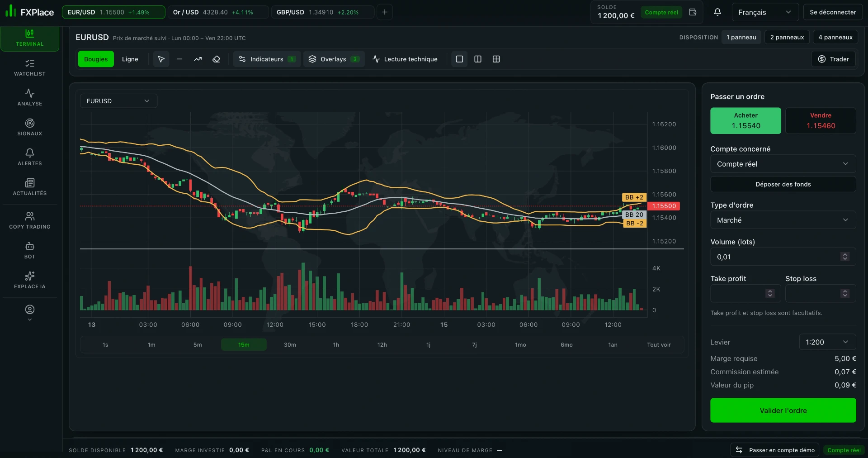The image size is (868, 458).
Task: Open the FXPlace IA assistant
Action: (30, 280)
